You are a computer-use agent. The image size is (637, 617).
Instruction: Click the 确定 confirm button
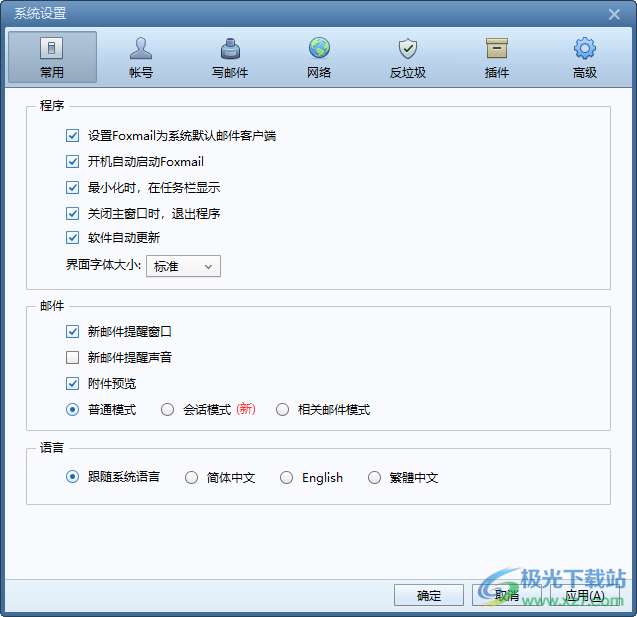(429, 595)
